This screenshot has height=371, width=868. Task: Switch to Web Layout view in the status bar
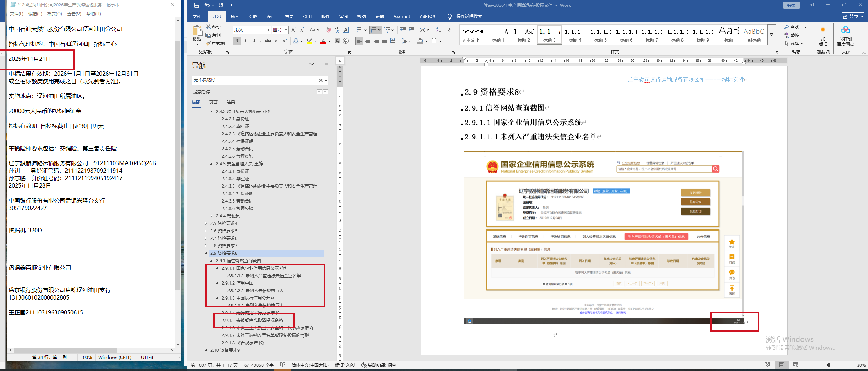click(x=796, y=365)
